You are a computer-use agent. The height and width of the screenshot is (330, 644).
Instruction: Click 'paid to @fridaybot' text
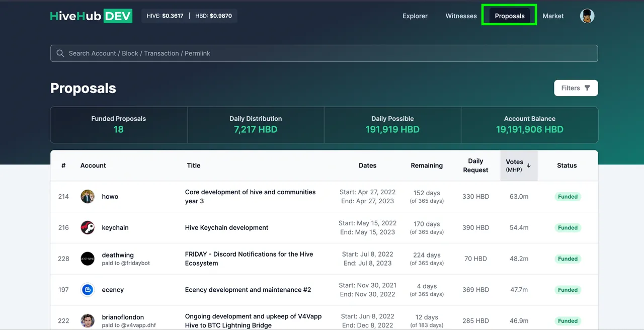click(x=126, y=263)
